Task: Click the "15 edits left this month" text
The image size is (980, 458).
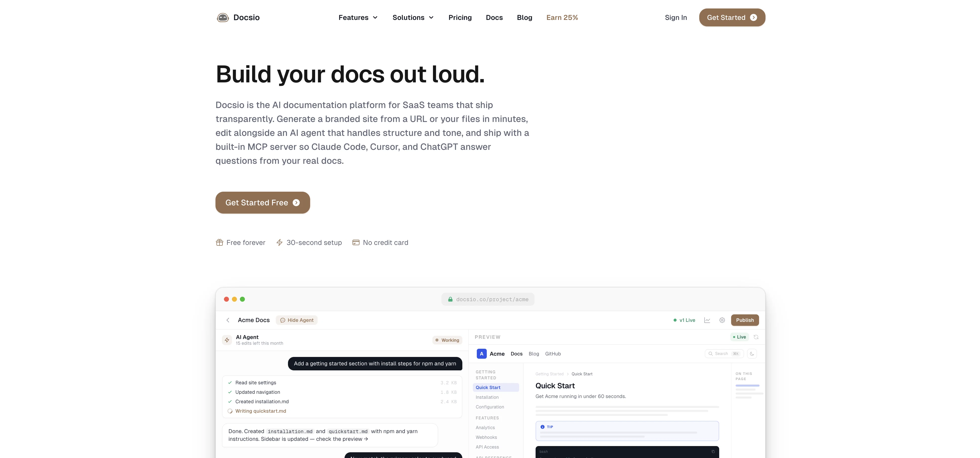Action: click(x=260, y=343)
